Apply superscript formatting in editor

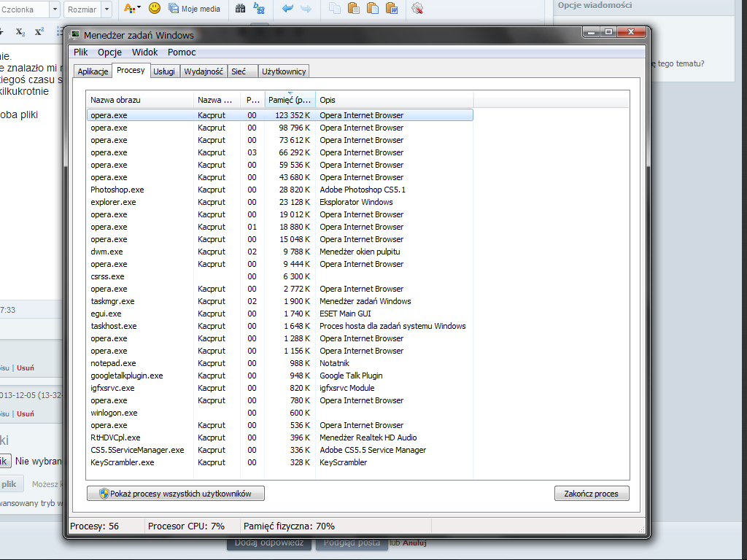pos(39,32)
